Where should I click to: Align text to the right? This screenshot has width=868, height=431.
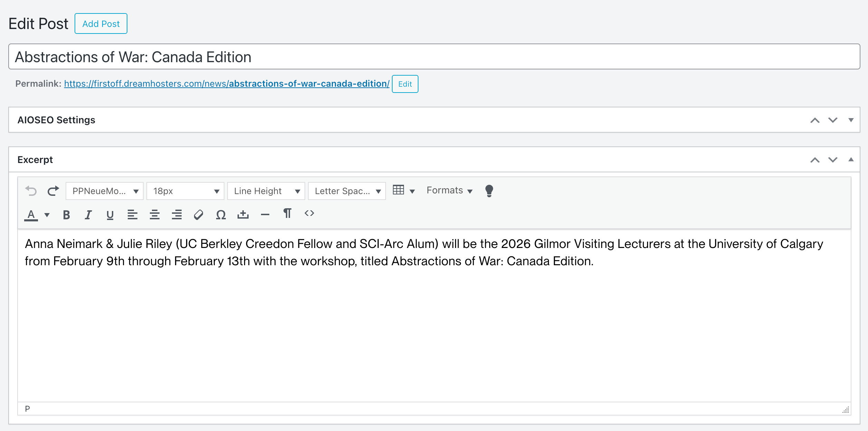click(x=176, y=215)
